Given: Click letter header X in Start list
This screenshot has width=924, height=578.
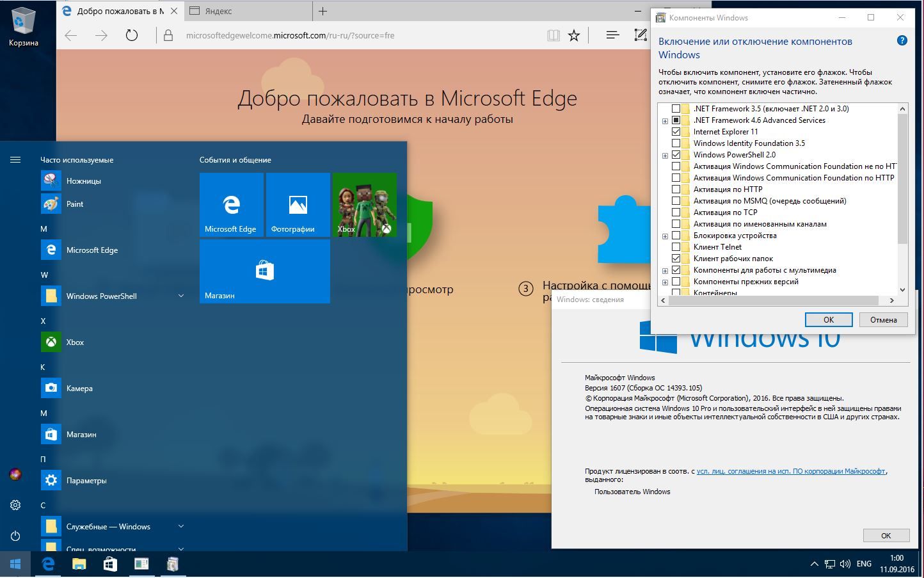Looking at the screenshot, I should [44, 321].
